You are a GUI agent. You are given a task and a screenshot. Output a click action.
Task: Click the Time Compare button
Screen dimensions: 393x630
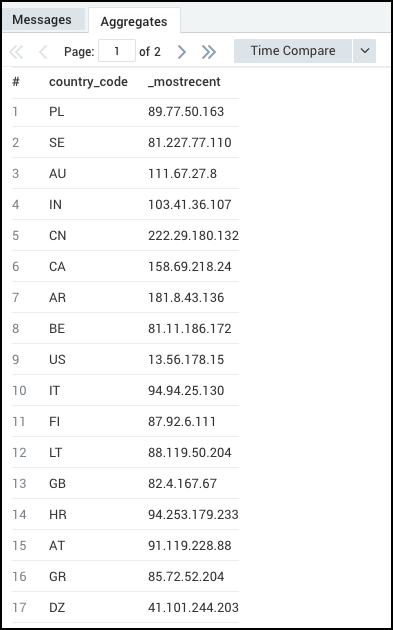[x=293, y=51]
